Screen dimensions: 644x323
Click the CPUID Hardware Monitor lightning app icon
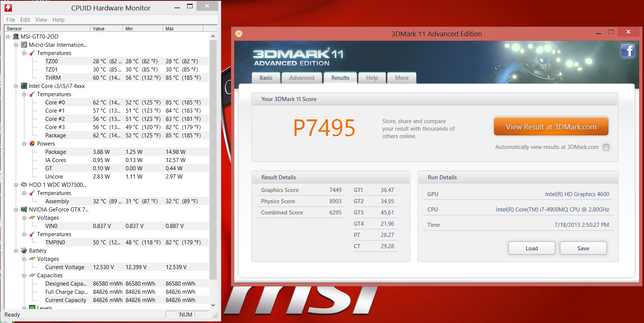[8, 7]
